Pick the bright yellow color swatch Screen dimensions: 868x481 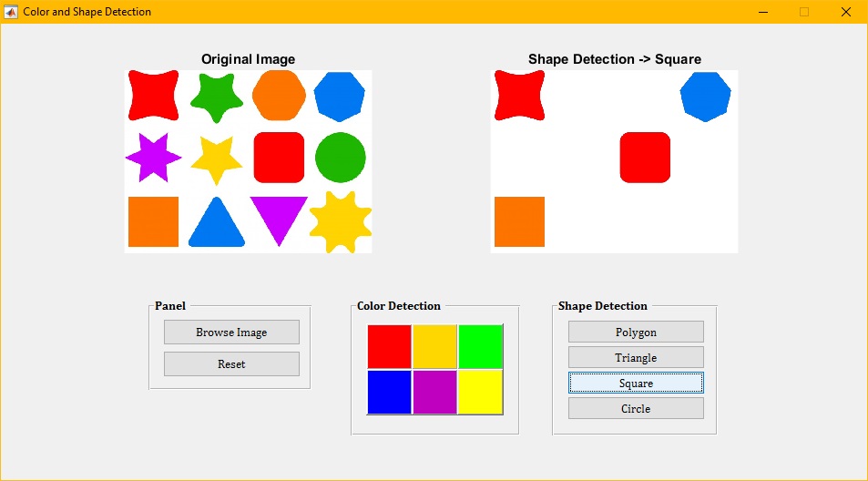[480, 392]
